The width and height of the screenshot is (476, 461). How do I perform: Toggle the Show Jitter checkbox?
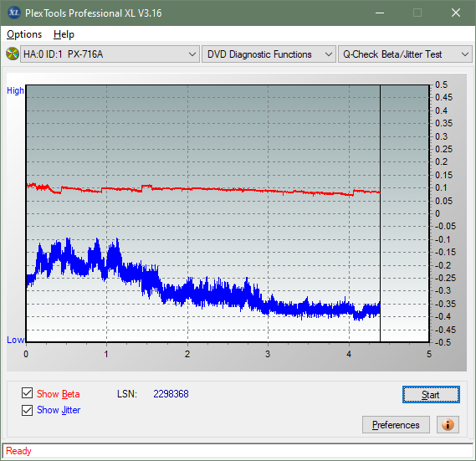pyautogui.click(x=27, y=410)
